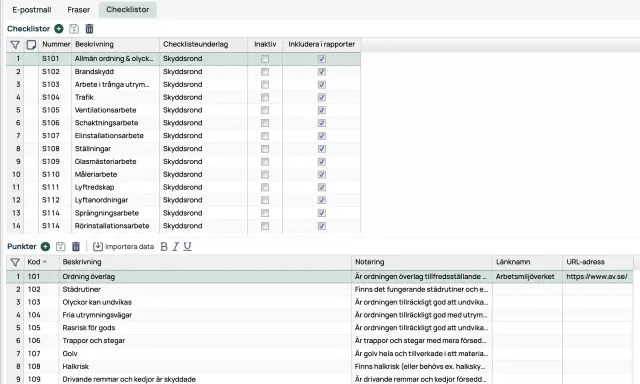The height and width of the screenshot is (384, 640).
Task: Select the Rasrisk för gods punkt
Action: pos(320,328)
